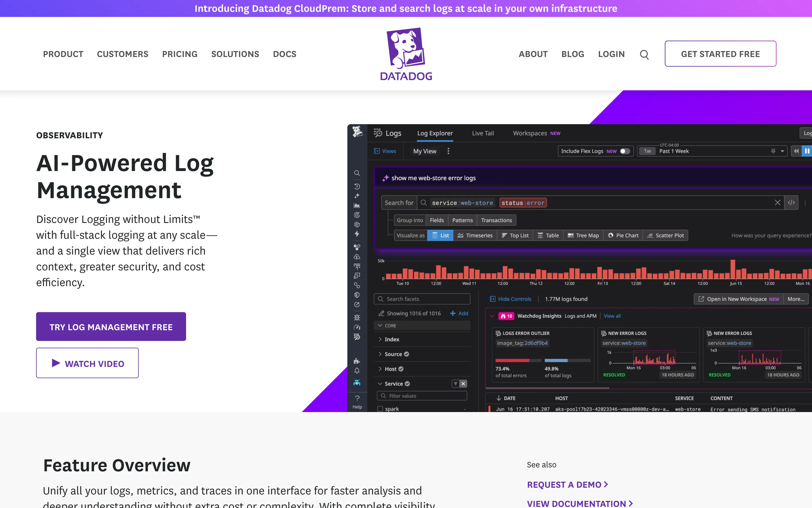Select Timeseries visualization
This screenshot has width=812, height=508.
475,236
